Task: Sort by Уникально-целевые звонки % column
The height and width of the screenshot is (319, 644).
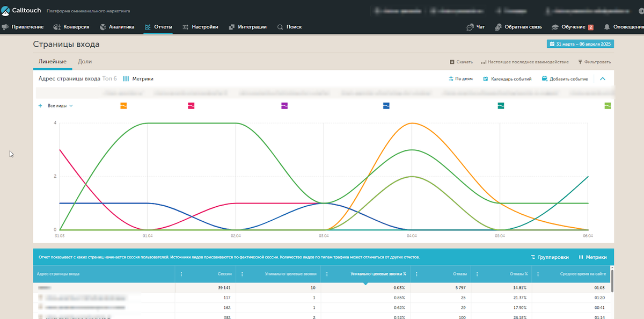Action: click(x=378, y=274)
